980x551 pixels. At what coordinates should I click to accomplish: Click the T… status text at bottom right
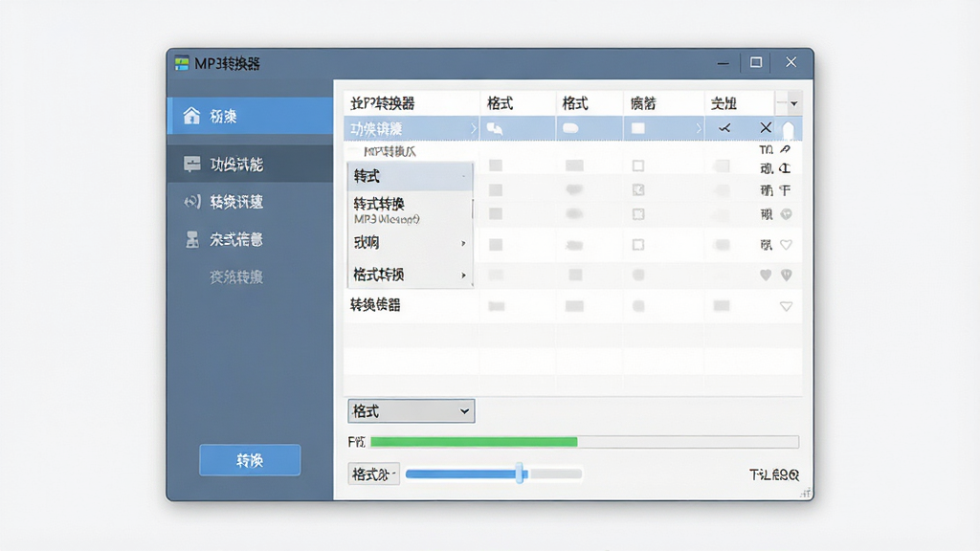[773, 474]
